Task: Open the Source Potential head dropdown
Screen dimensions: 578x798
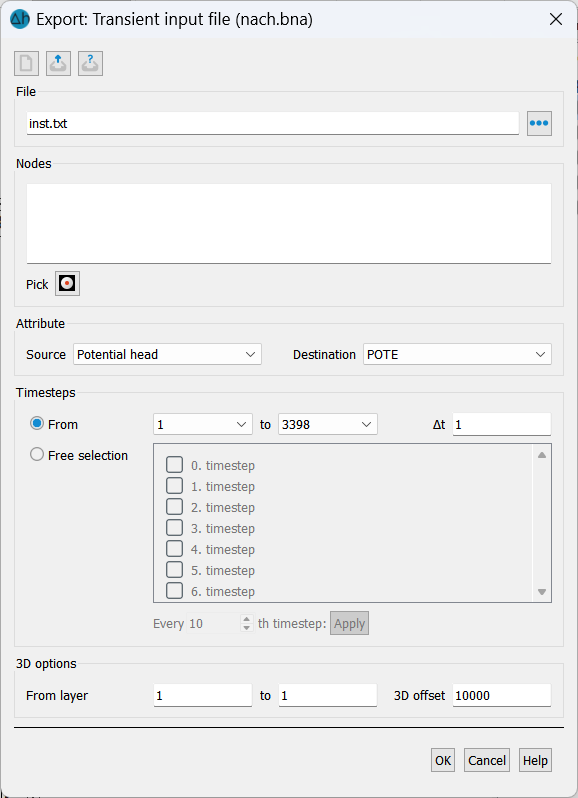Action: point(167,354)
